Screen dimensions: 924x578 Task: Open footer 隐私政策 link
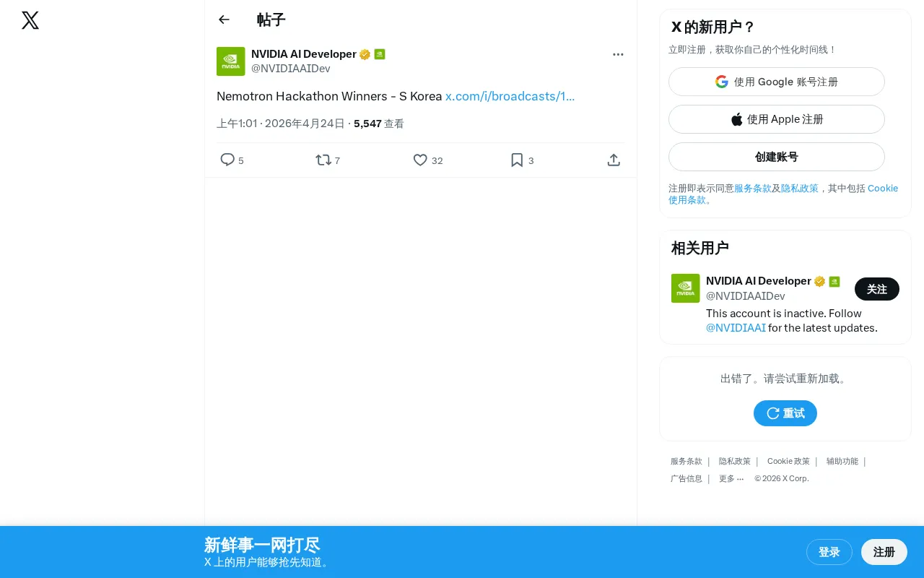(735, 461)
